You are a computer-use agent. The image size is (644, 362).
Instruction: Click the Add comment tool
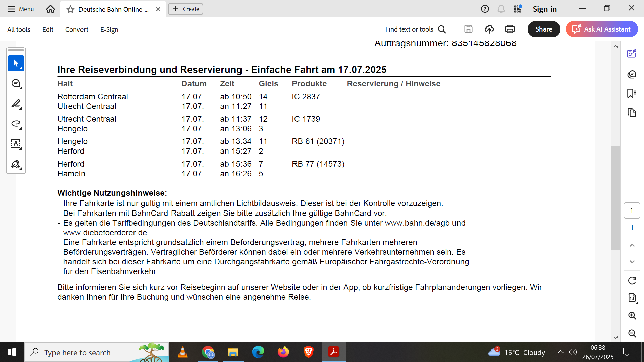[x=16, y=83]
